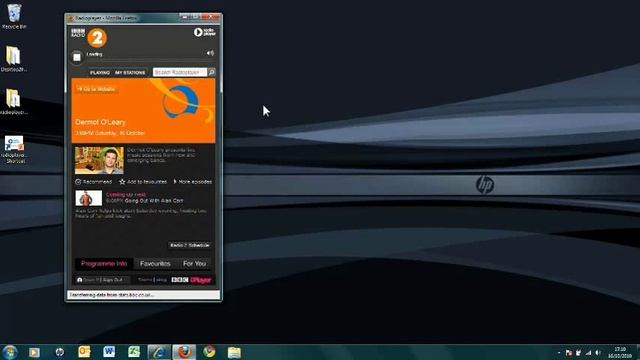The height and width of the screenshot is (360, 640).
Task: Click the Action Center flag icon
Action: pos(569,353)
